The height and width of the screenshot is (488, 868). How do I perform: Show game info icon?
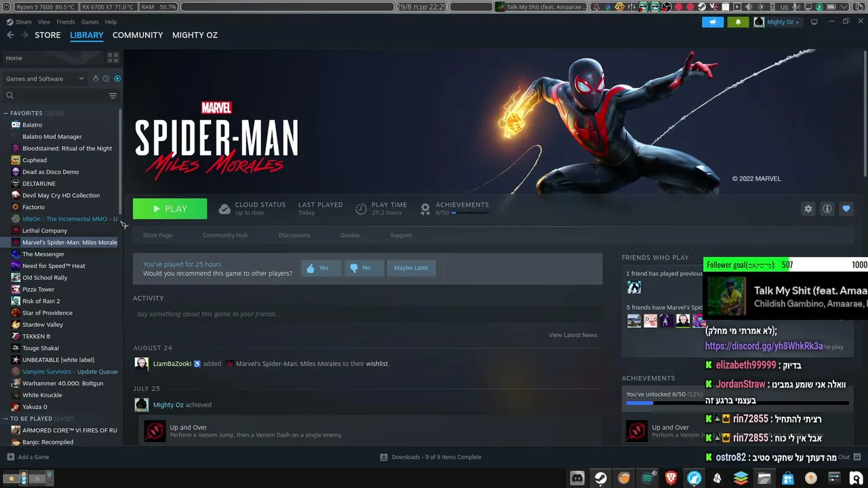click(x=827, y=209)
